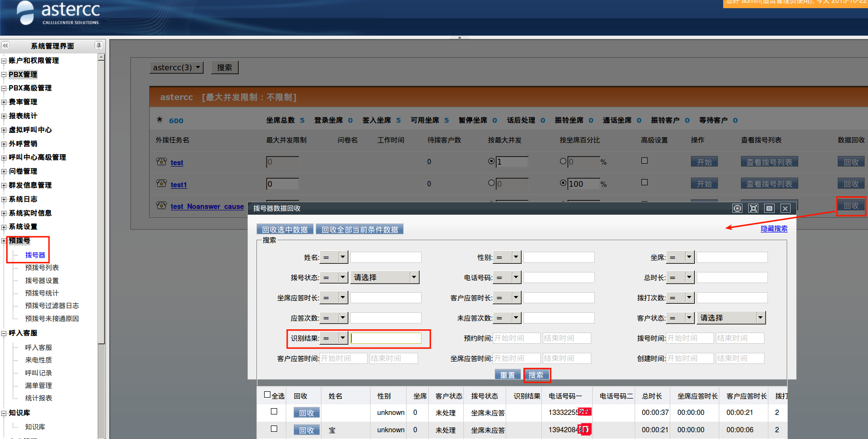Click the sidebar scrollbar up arrow
Screen dimensions: 868x439
click(x=101, y=57)
